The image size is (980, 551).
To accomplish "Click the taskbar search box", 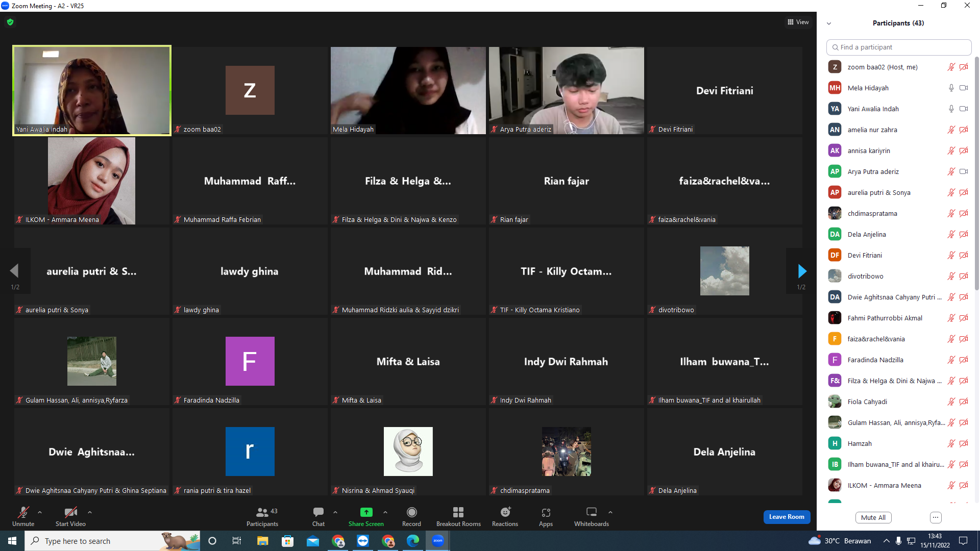I will pyautogui.click(x=112, y=541).
